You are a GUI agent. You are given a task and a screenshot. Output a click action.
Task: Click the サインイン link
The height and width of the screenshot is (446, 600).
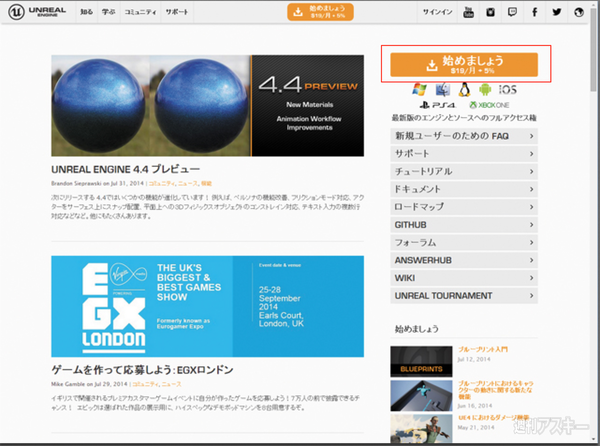[x=437, y=12]
